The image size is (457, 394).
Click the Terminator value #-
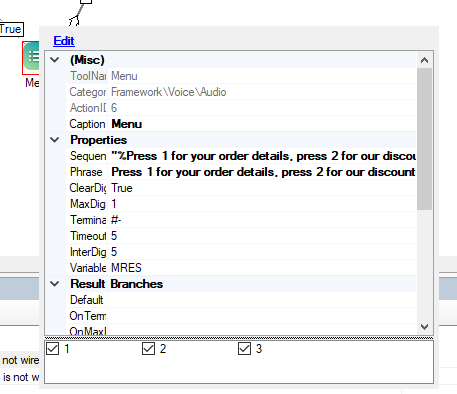coord(262,220)
